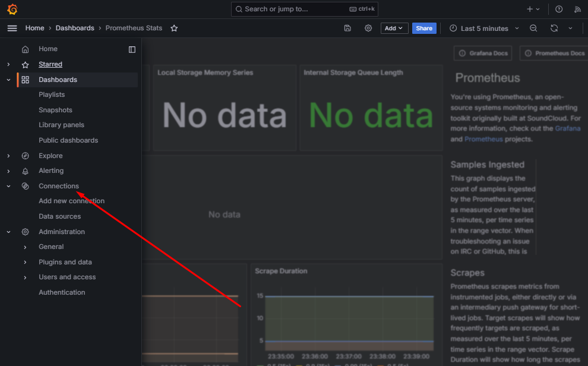
Task: Go to Playlists
Action: (x=52, y=94)
